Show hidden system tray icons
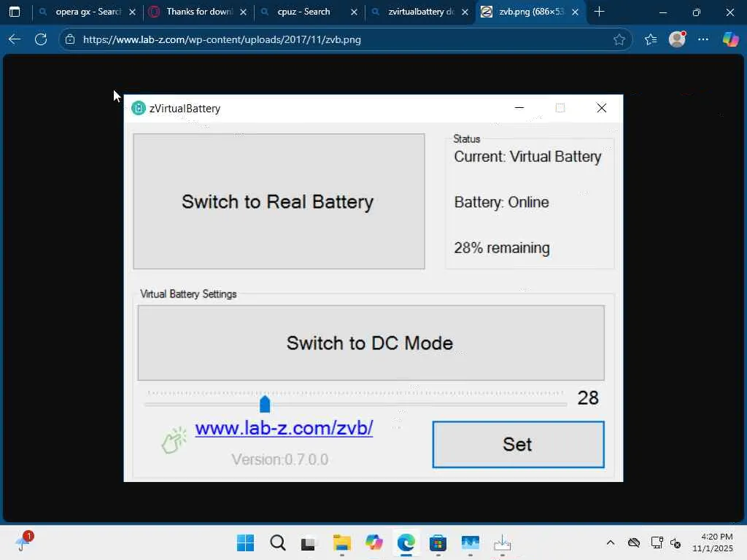Screen dimensions: 747x560 611,542
